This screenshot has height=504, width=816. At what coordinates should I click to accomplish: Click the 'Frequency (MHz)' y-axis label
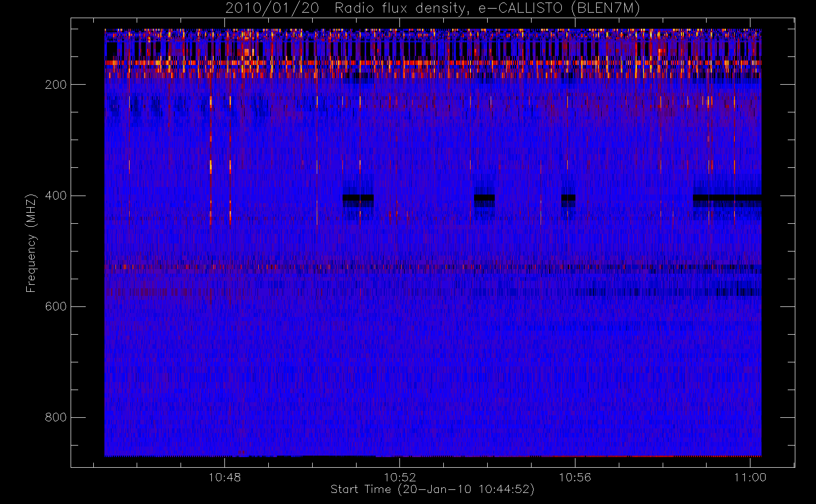click(31, 243)
